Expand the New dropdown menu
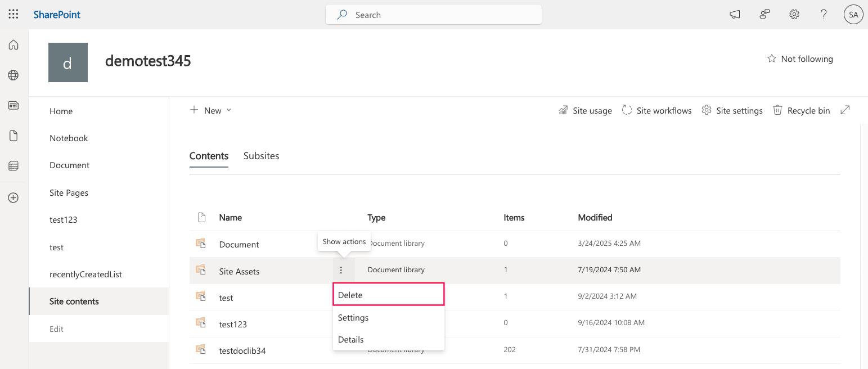 tap(210, 110)
